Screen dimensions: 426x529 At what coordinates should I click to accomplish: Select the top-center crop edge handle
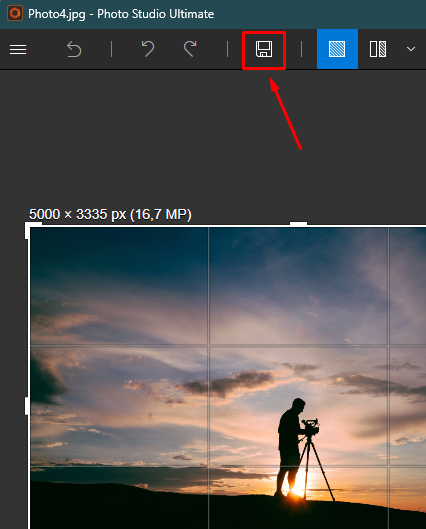[x=299, y=224]
